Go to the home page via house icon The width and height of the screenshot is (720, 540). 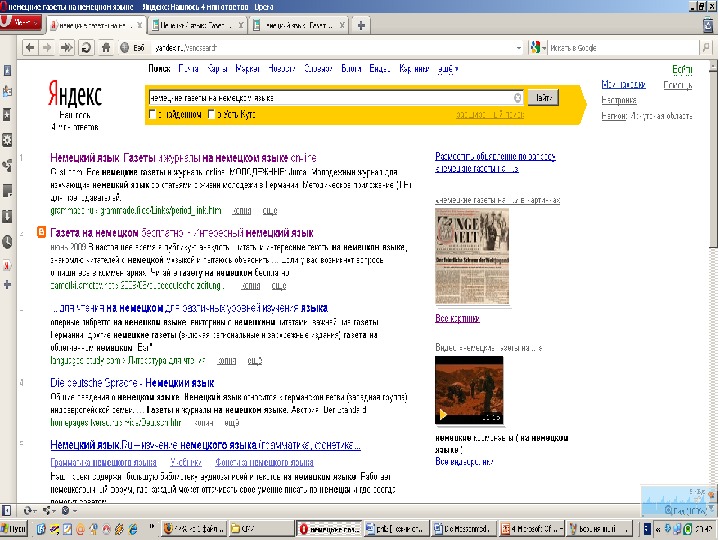pos(106,47)
